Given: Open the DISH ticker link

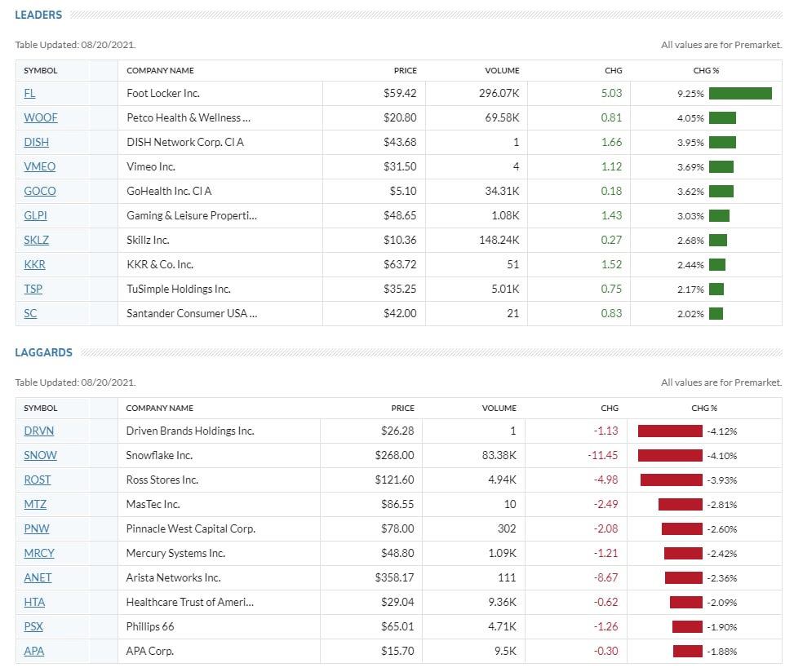Looking at the screenshot, I should coord(37,142).
